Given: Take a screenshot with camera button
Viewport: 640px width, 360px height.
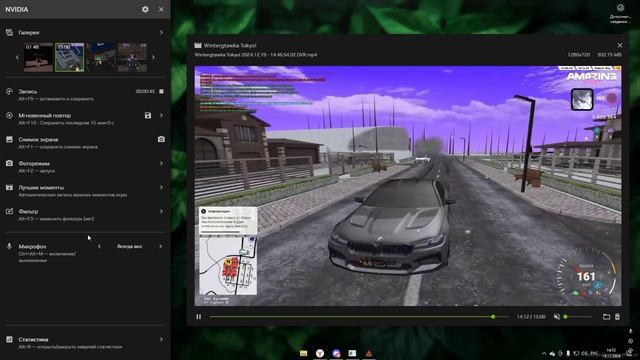Looking at the screenshot, I should pos(161,139).
